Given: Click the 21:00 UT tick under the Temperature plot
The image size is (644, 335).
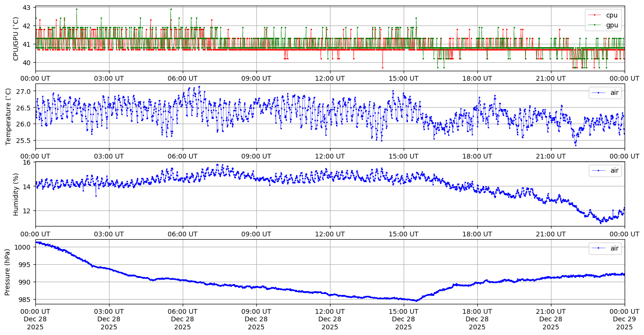Looking at the screenshot, I should (x=551, y=156).
